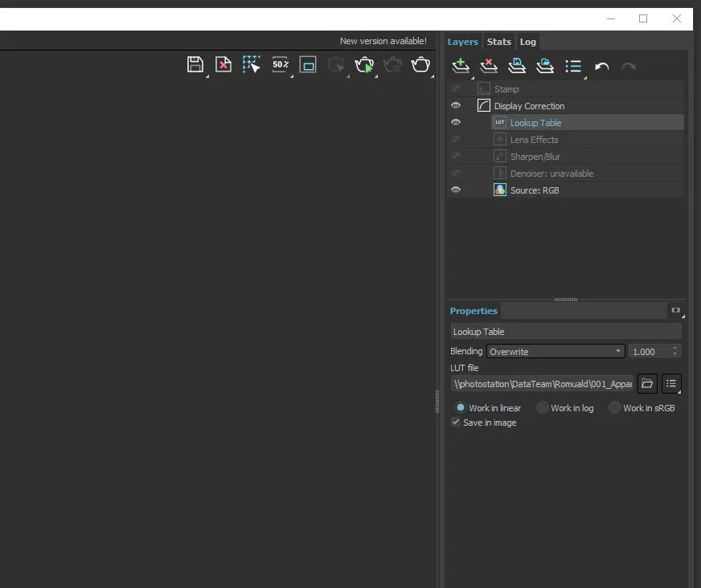Screen dimensions: 701x588
Task: Toggle the Region render icon
Action: click(308, 64)
